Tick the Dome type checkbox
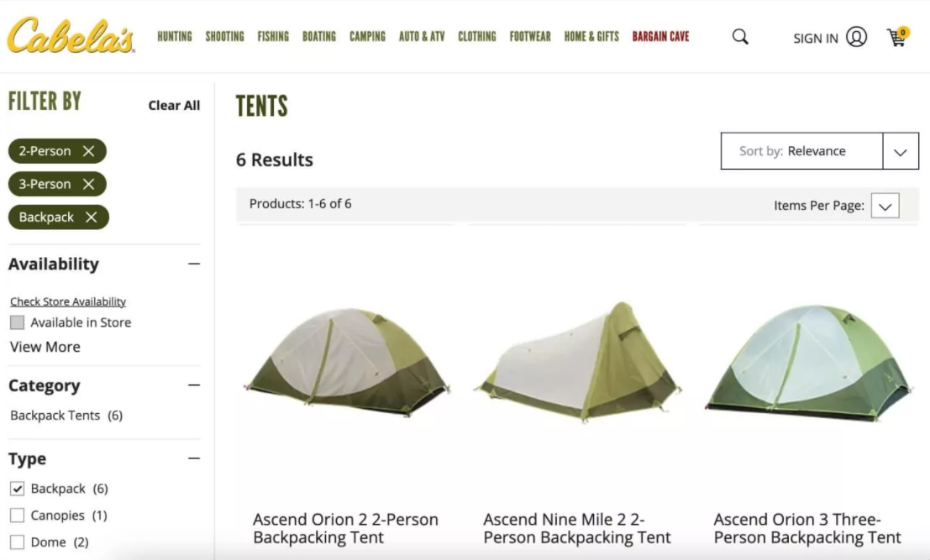Image resolution: width=930 pixels, height=560 pixels. click(17, 542)
